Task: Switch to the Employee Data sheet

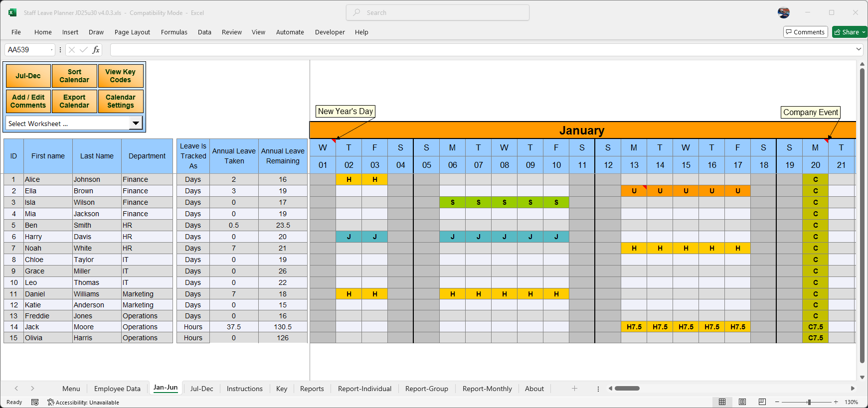Action: click(x=117, y=389)
